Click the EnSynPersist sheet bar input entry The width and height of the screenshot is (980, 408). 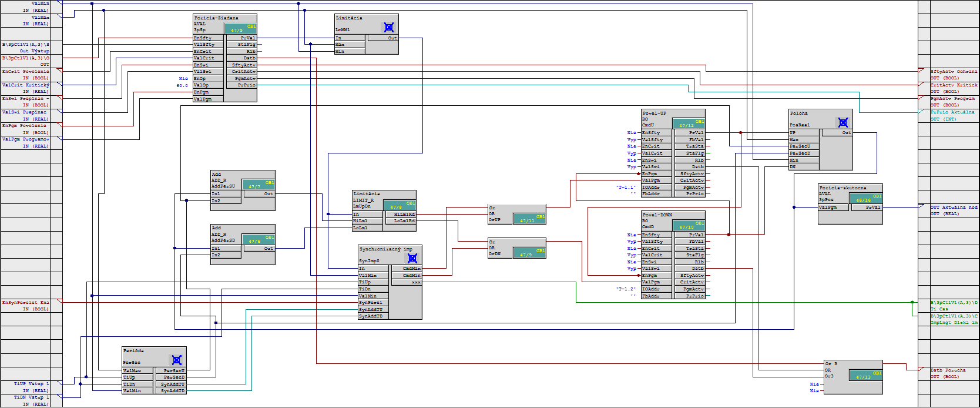tap(26, 306)
